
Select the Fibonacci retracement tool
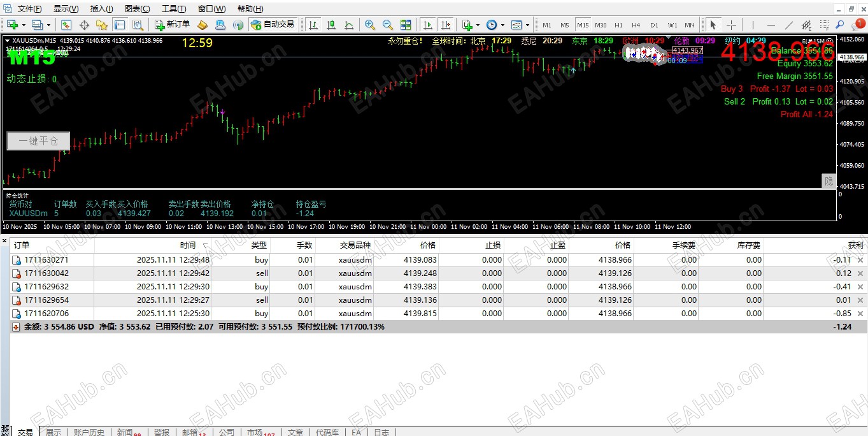[824, 25]
